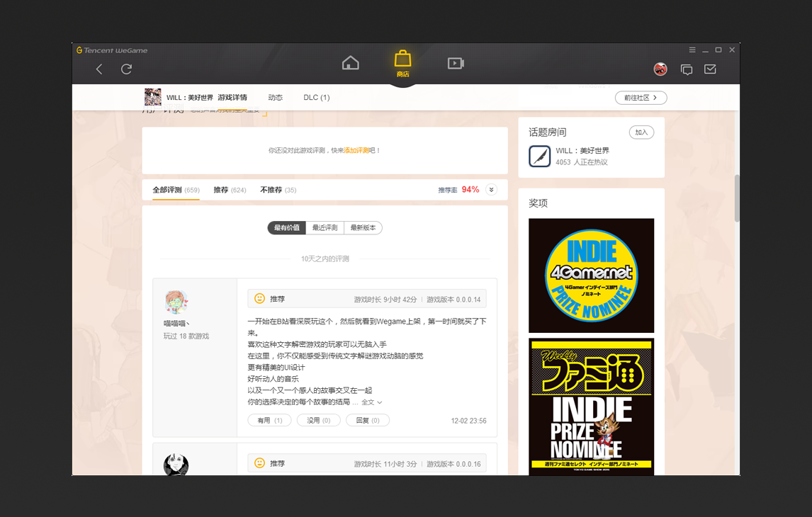This screenshot has width=812, height=517.
Task: Click the WILL：美好世界 topic room title
Action: click(x=582, y=151)
